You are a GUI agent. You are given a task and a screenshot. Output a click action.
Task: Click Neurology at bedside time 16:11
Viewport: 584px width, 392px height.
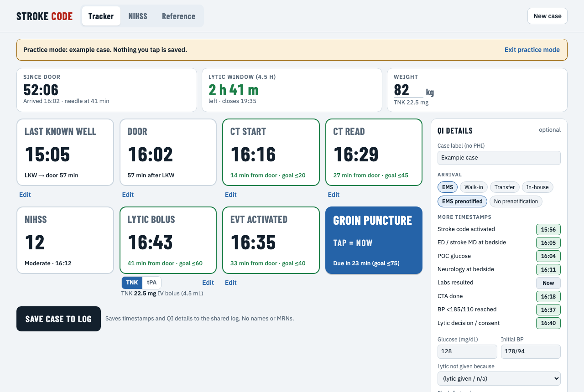pyautogui.click(x=548, y=269)
